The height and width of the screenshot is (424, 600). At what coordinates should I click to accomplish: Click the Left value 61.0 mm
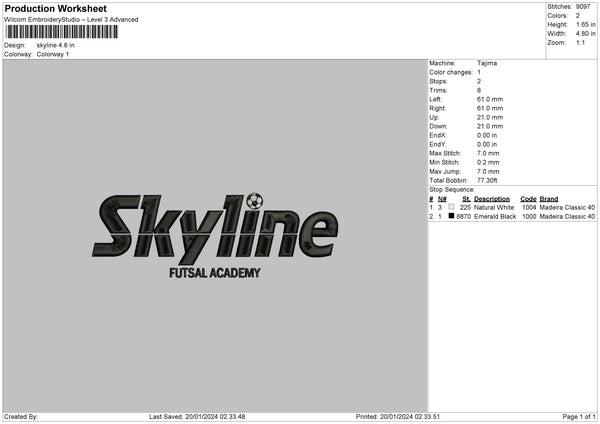click(490, 99)
